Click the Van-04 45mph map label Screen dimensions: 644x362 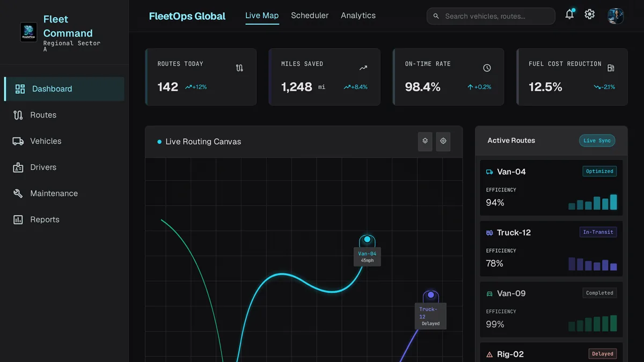pyautogui.click(x=367, y=257)
